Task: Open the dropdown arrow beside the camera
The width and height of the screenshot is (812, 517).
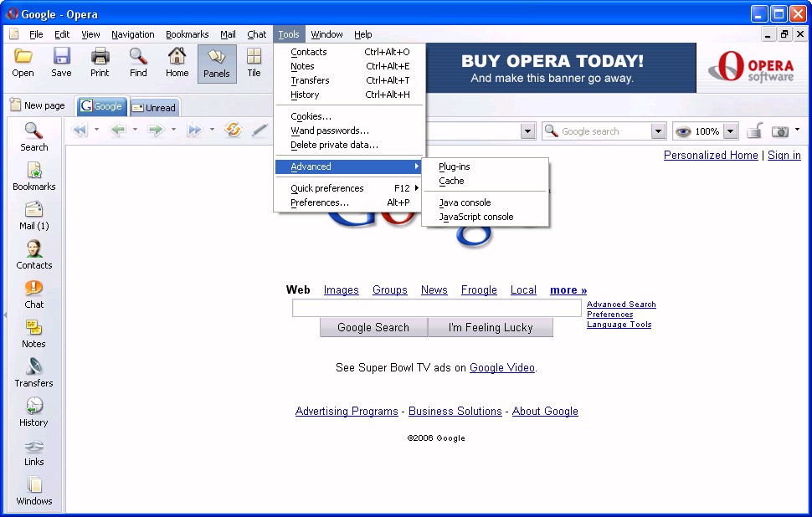Action: [x=797, y=130]
